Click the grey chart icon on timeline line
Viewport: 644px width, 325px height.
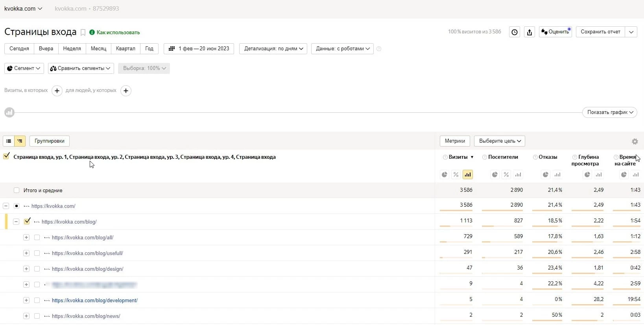[x=9, y=112]
